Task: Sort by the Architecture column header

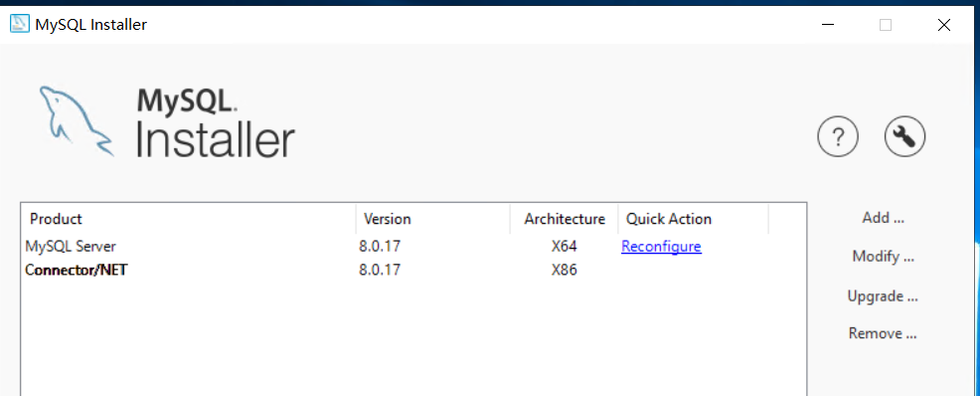Action: (x=565, y=219)
